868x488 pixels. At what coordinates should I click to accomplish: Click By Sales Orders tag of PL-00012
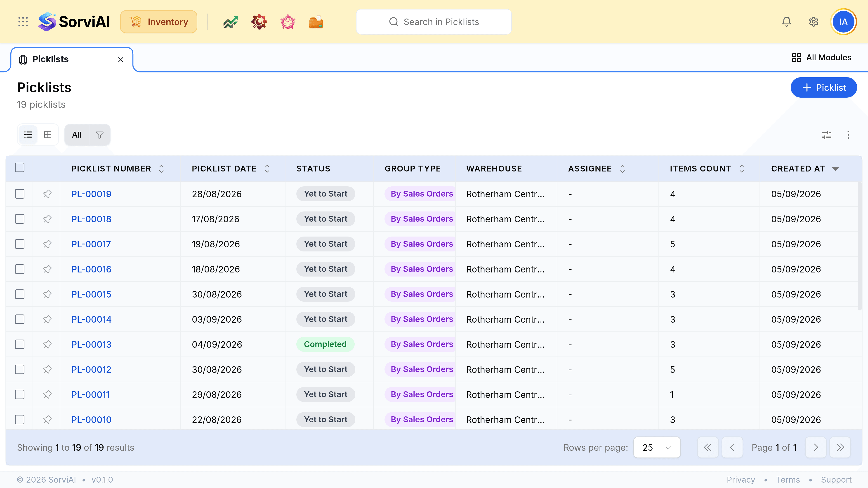[x=420, y=369]
